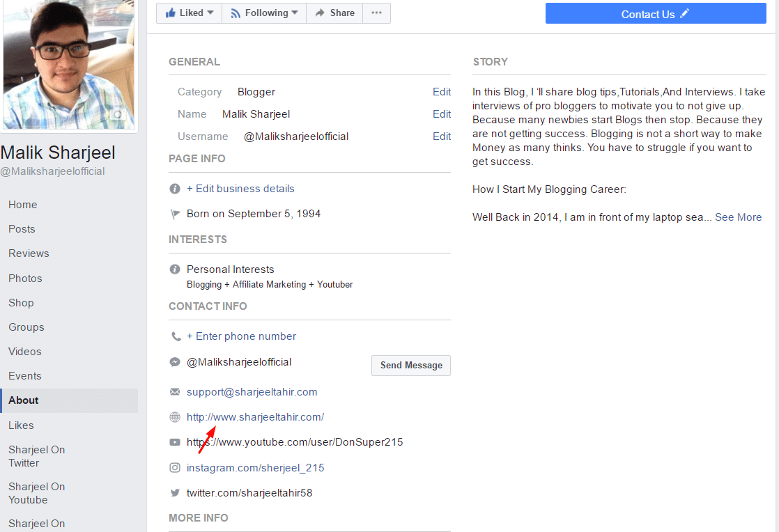This screenshot has width=779, height=532.
Task: Click the info icon beside Personal Interests
Action: tap(175, 269)
